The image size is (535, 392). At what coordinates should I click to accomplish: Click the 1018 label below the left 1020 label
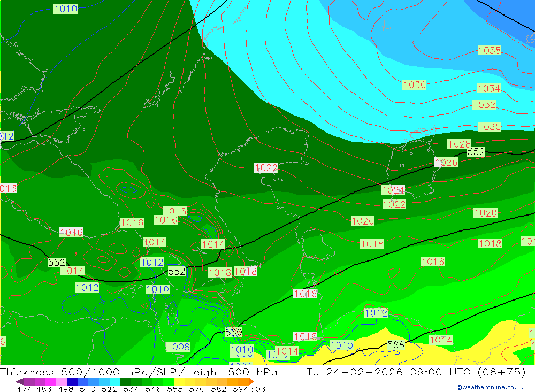click(372, 244)
